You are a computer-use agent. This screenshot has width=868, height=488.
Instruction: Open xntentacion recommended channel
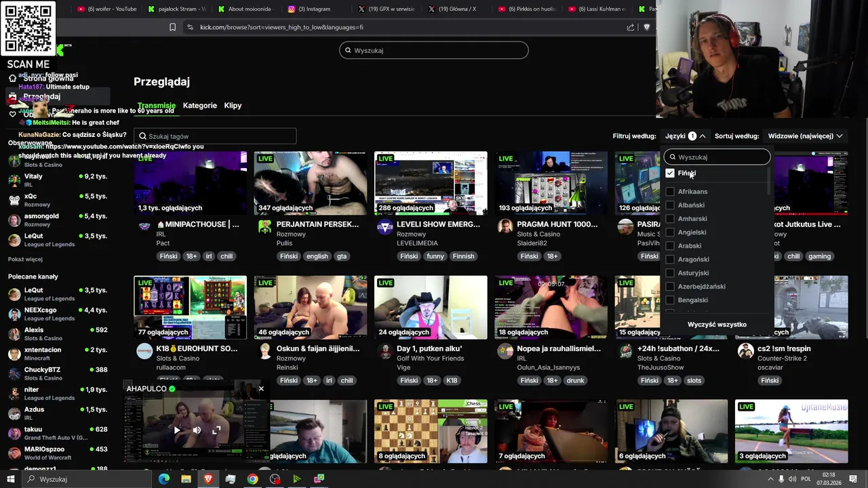[x=58, y=354]
